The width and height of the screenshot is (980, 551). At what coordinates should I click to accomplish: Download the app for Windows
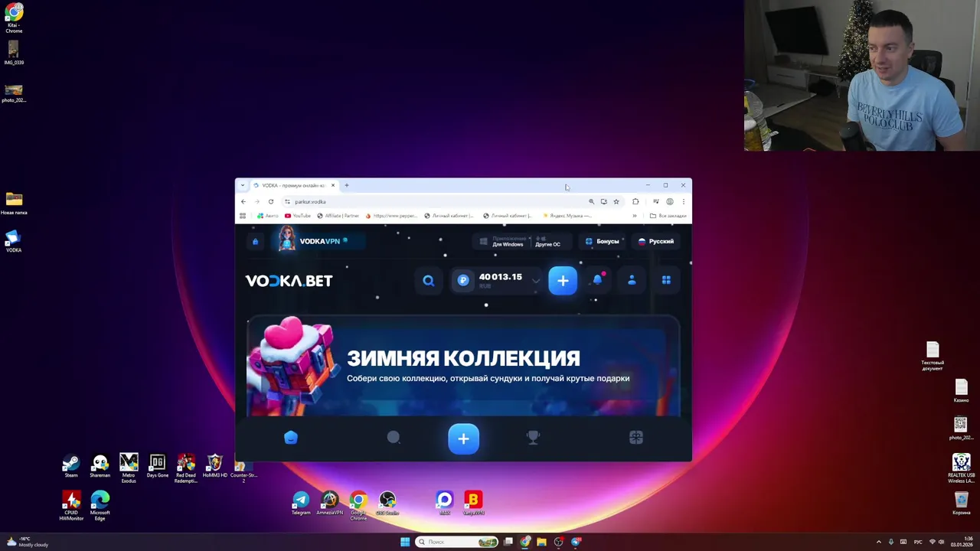(x=501, y=242)
